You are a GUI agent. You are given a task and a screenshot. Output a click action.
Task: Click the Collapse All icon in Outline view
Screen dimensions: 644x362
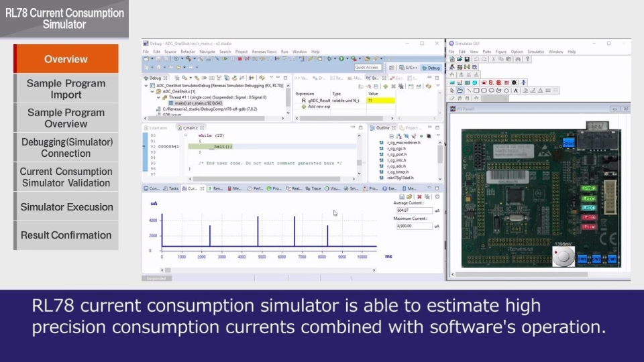[392, 136]
